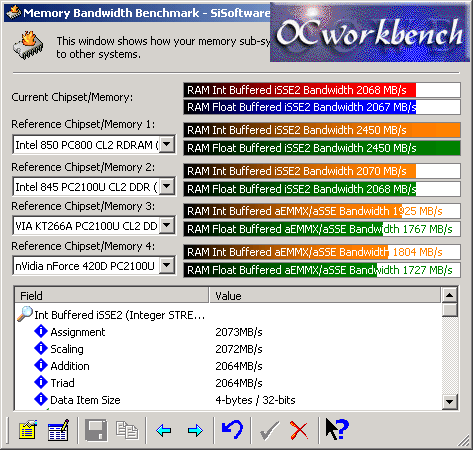This screenshot has width=473, height=450.
Task: Click the 4-bytes / 32-bits value
Action: click(x=255, y=400)
